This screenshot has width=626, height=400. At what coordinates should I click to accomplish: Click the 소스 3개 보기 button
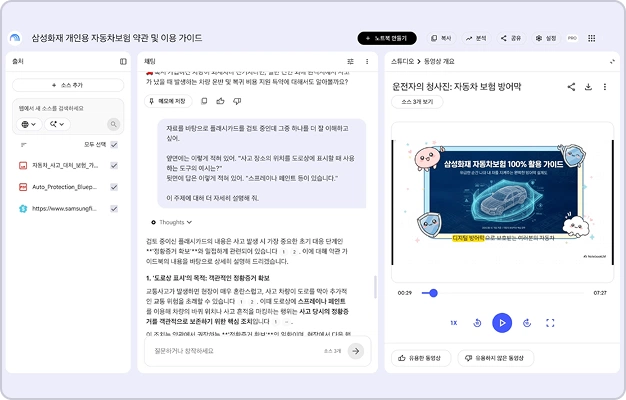pyautogui.click(x=417, y=102)
